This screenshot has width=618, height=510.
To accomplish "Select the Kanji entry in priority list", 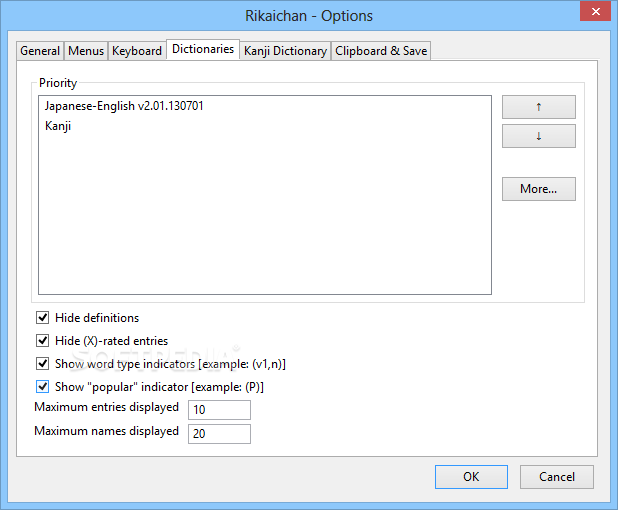I will [x=264, y=126].
